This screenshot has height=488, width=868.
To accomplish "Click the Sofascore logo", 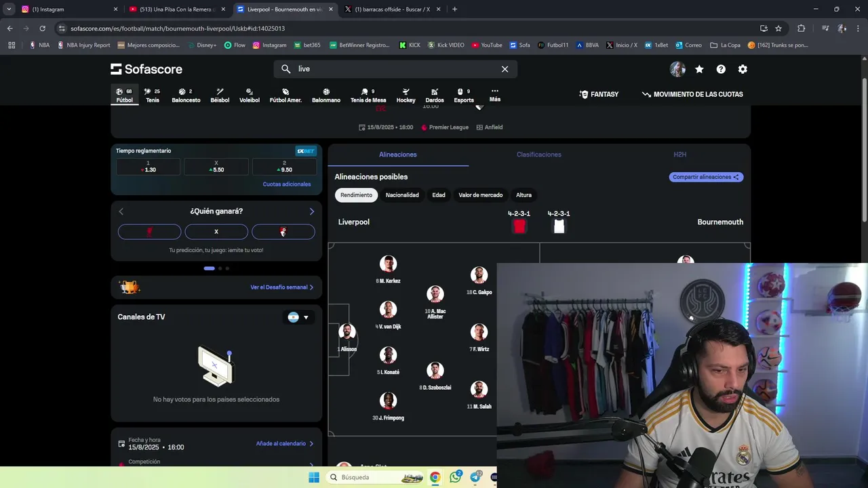I will coord(146,69).
